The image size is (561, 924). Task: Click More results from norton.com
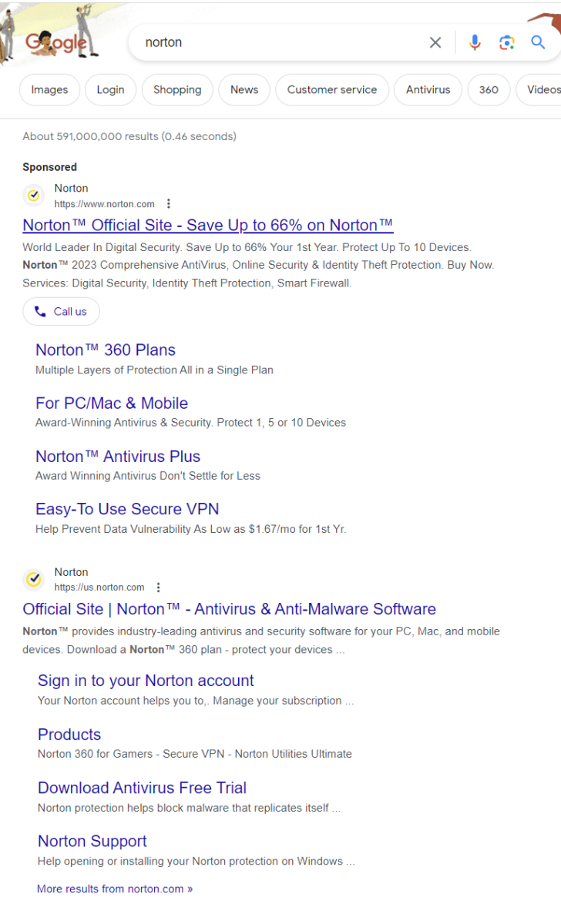tap(115, 889)
